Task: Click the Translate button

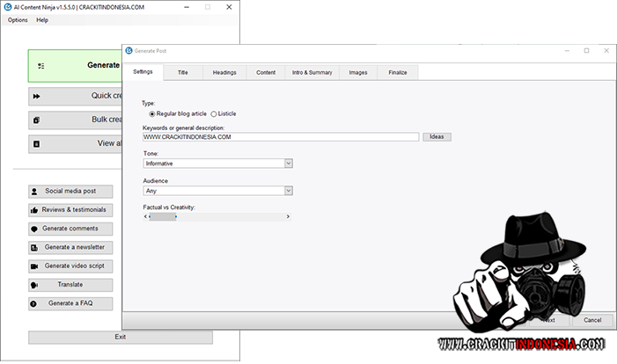Action: pos(70,285)
